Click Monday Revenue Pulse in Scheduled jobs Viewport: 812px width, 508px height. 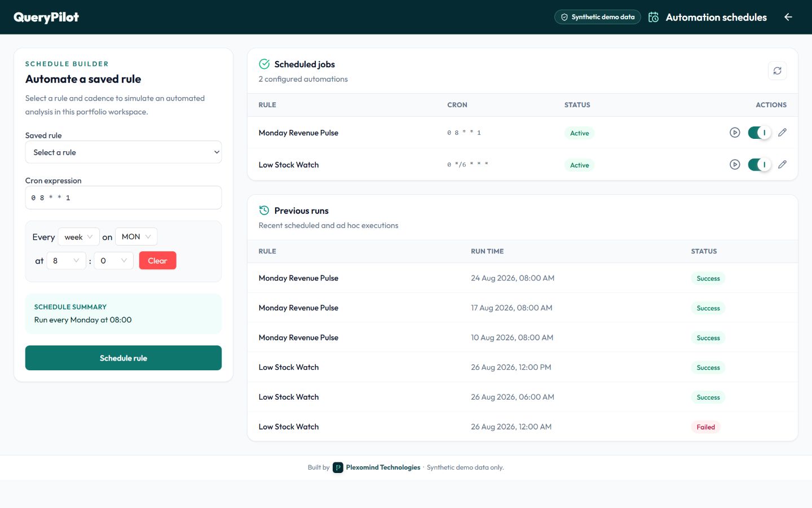(x=298, y=133)
